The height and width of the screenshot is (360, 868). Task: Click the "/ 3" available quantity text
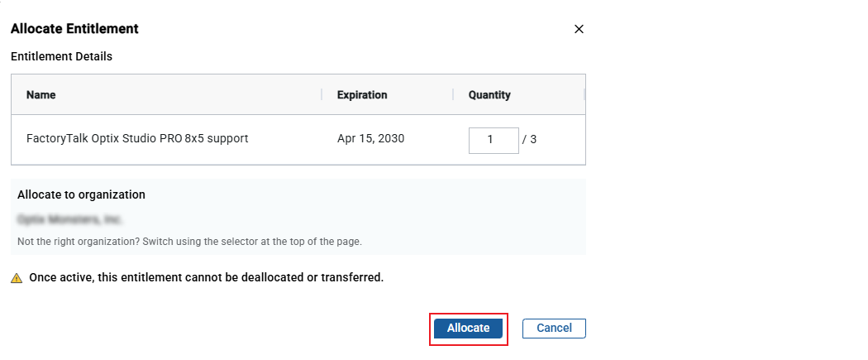click(x=529, y=140)
